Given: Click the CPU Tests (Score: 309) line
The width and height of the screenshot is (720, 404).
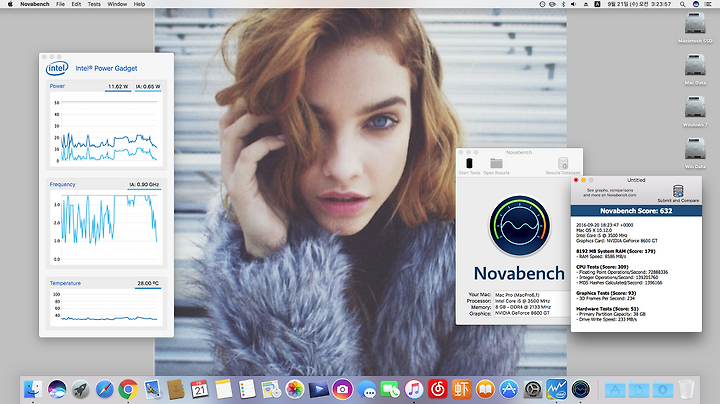Looking at the screenshot, I should 602,267.
